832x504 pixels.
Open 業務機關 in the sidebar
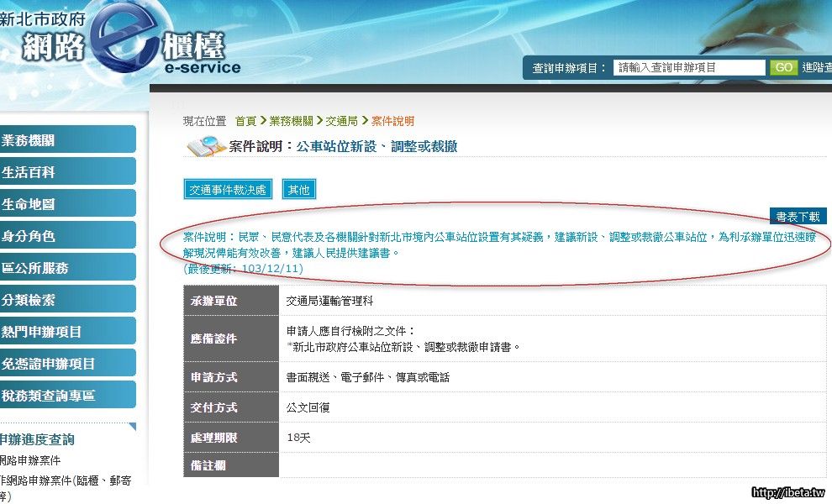tap(67, 140)
